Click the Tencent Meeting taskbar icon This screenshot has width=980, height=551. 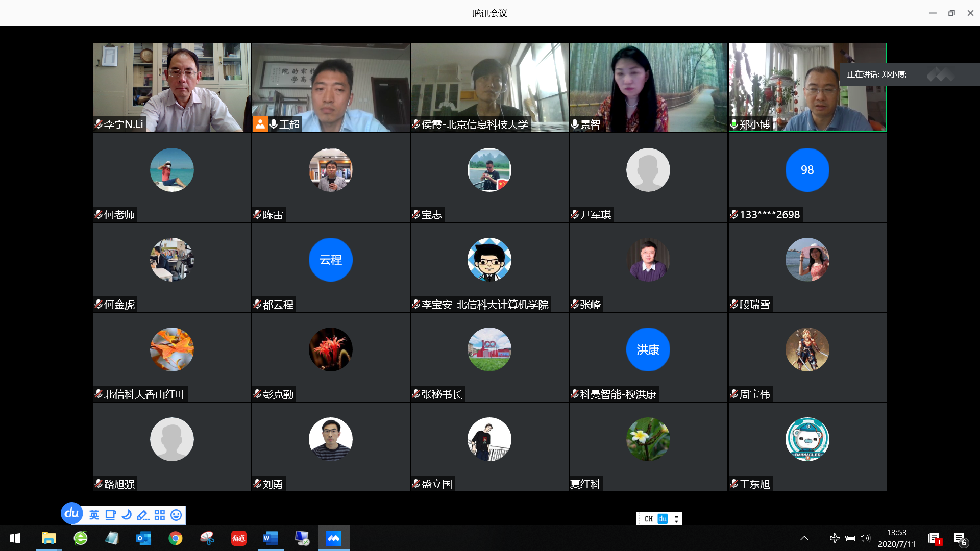[x=334, y=538]
